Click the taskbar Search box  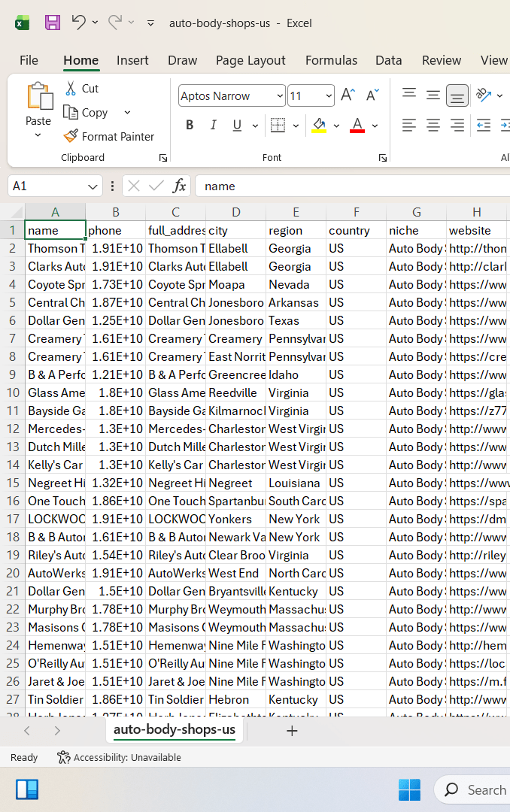pyautogui.click(x=472, y=789)
